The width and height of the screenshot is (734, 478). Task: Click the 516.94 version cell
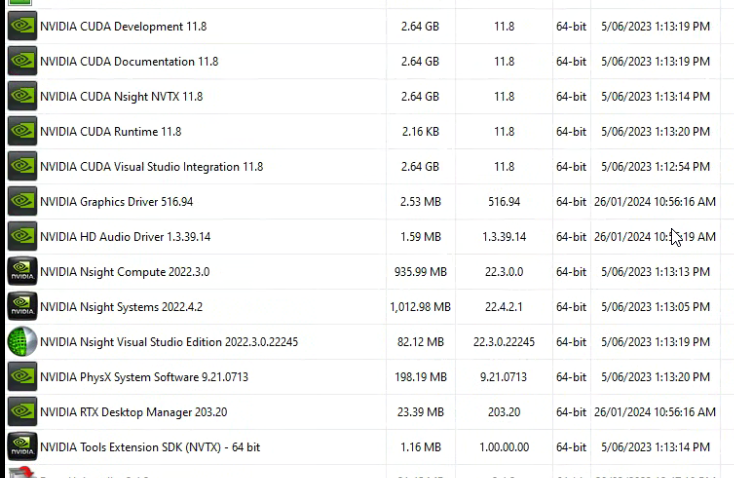tap(504, 202)
